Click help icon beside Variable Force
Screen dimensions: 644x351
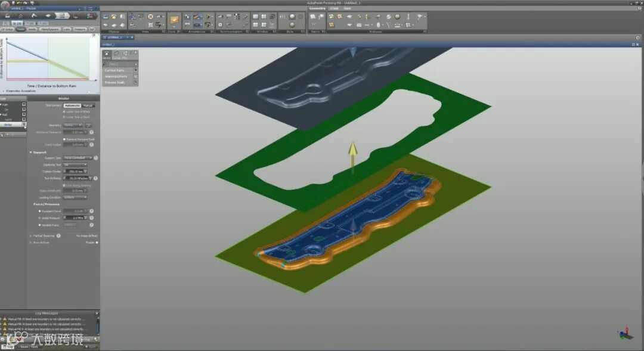[92, 225]
